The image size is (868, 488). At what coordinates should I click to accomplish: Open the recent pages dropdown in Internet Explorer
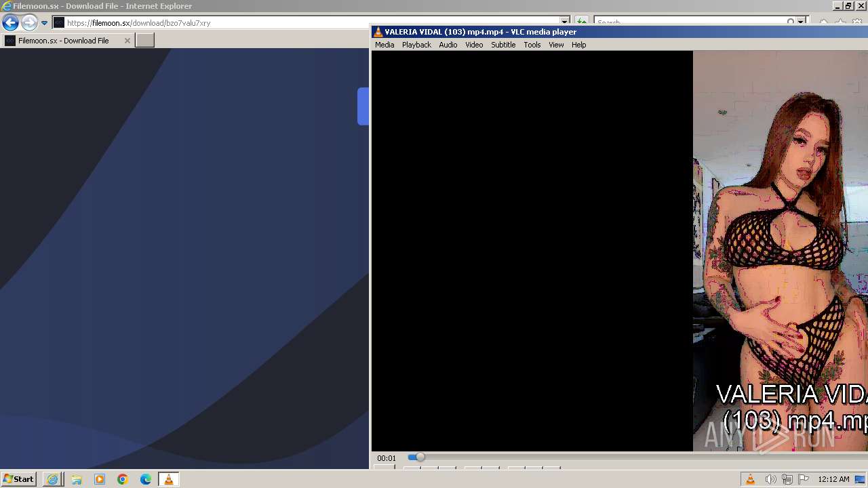click(x=44, y=23)
